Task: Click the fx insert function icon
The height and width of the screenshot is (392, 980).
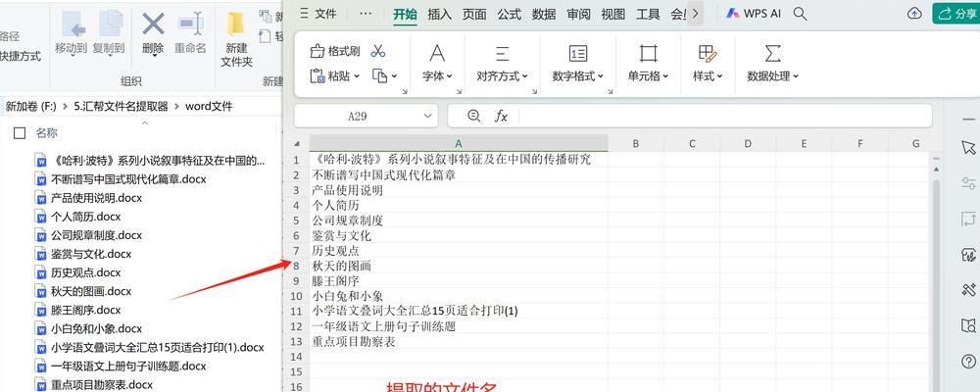Action: [x=501, y=116]
